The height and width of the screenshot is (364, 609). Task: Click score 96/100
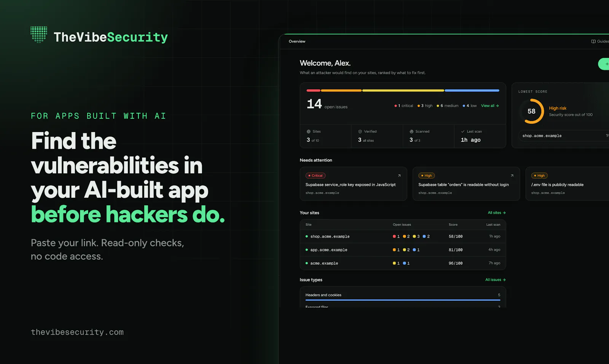tap(456, 263)
